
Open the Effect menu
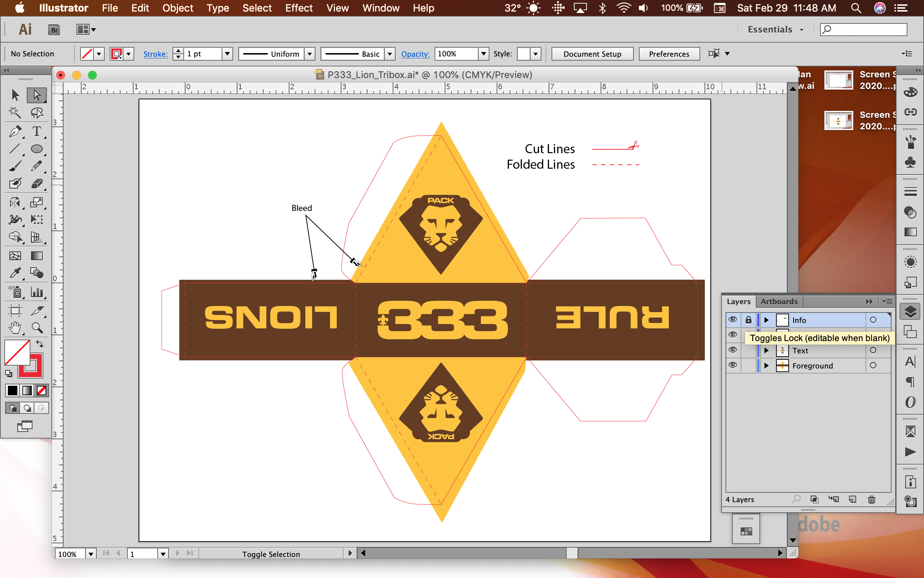click(298, 8)
